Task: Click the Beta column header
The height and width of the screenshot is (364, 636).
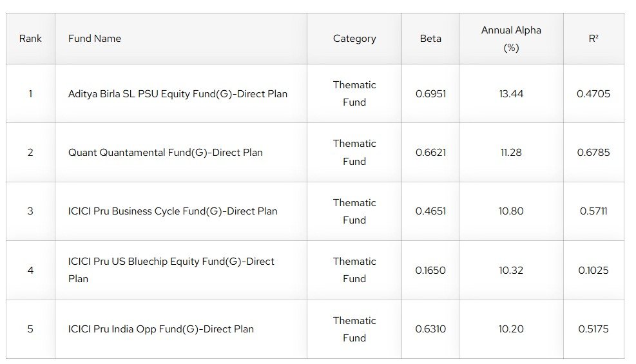Action: pos(430,39)
